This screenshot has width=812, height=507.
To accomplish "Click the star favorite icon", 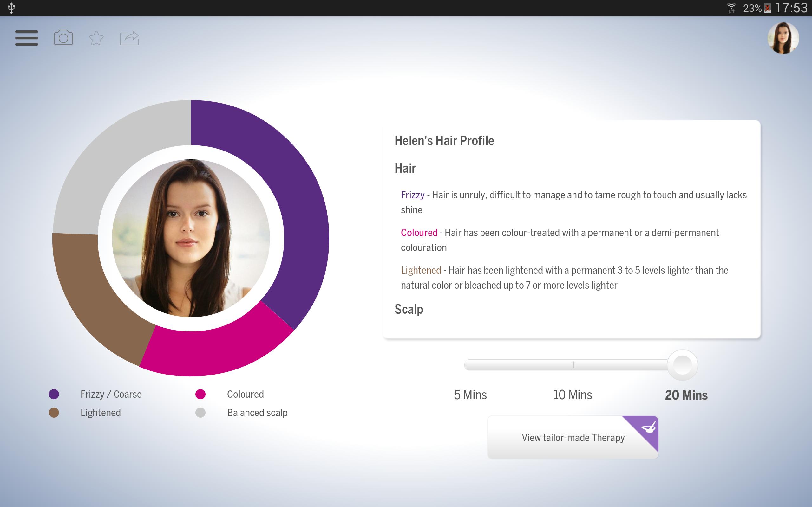I will pyautogui.click(x=96, y=38).
